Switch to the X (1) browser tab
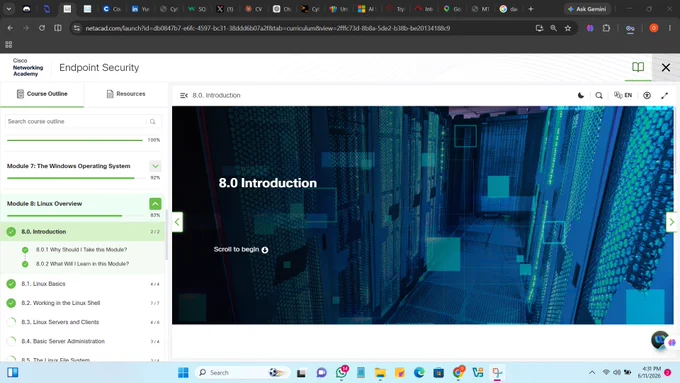The image size is (680, 383). pyautogui.click(x=225, y=9)
